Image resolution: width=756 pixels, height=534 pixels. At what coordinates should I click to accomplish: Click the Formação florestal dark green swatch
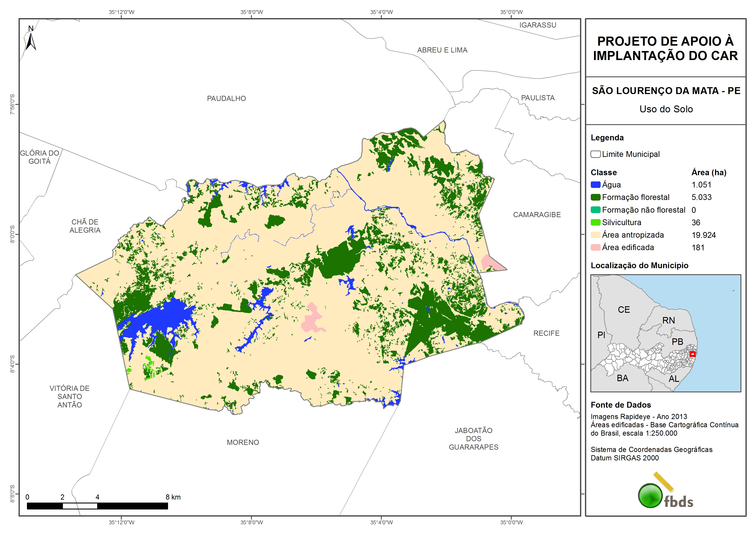595,197
